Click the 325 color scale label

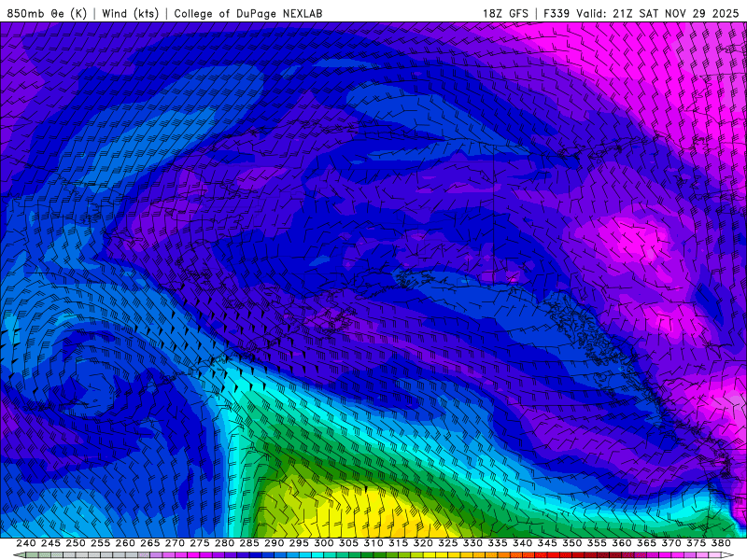(x=448, y=543)
